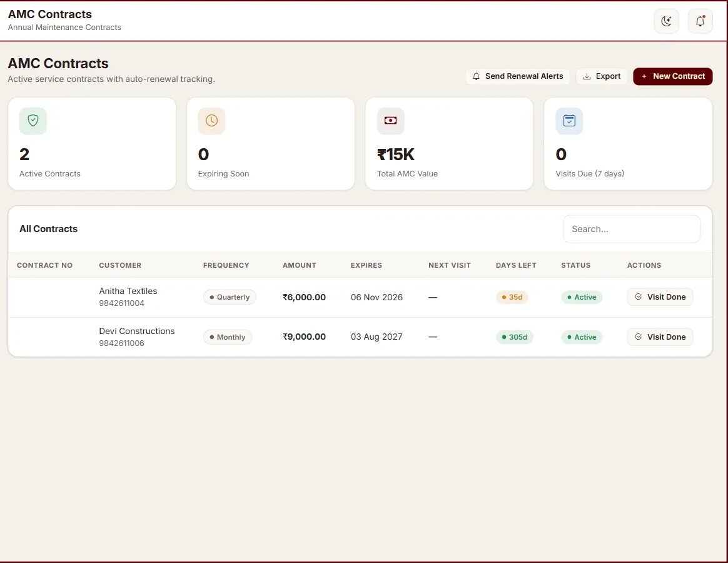Click the 06 Nov 2026 expiry date
The image size is (728, 563).
pos(377,297)
